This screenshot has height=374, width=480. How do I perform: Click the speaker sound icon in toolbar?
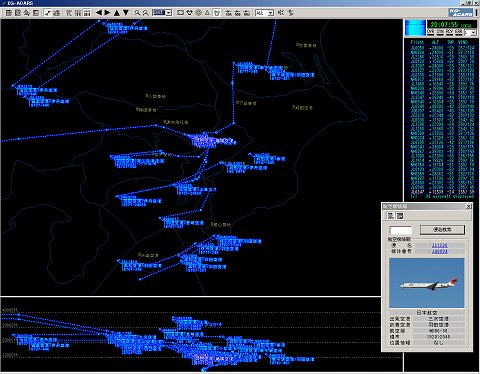tap(281, 13)
